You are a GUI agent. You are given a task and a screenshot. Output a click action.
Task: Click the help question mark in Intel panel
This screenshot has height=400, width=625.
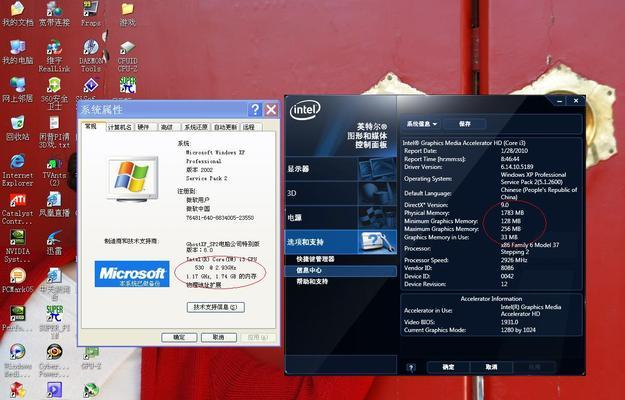[411, 367]
